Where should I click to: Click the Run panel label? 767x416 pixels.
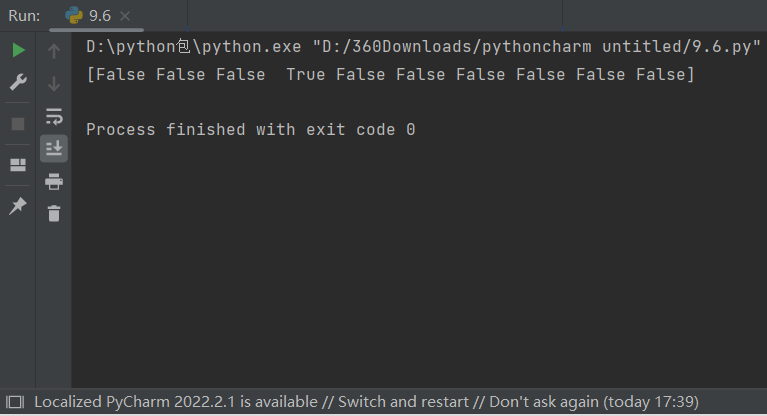point(24,16)
